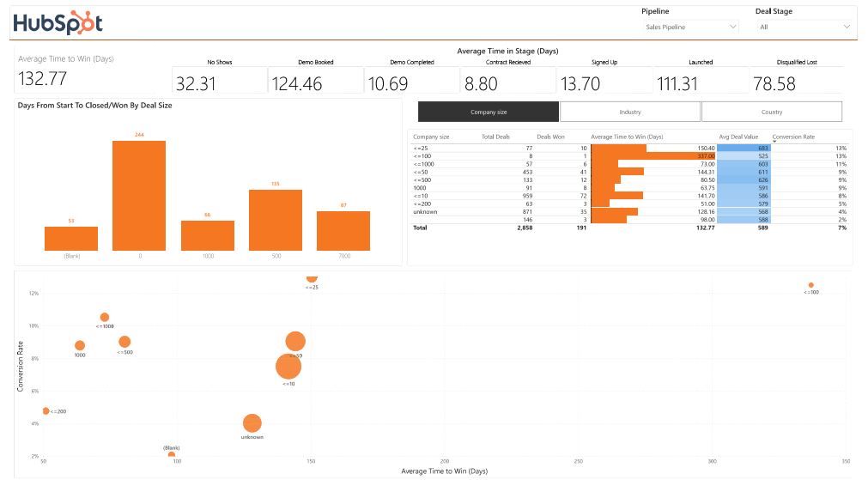Open the Pipeline dropdown
Screen dimensions: 868x480
tap(690, 27)
